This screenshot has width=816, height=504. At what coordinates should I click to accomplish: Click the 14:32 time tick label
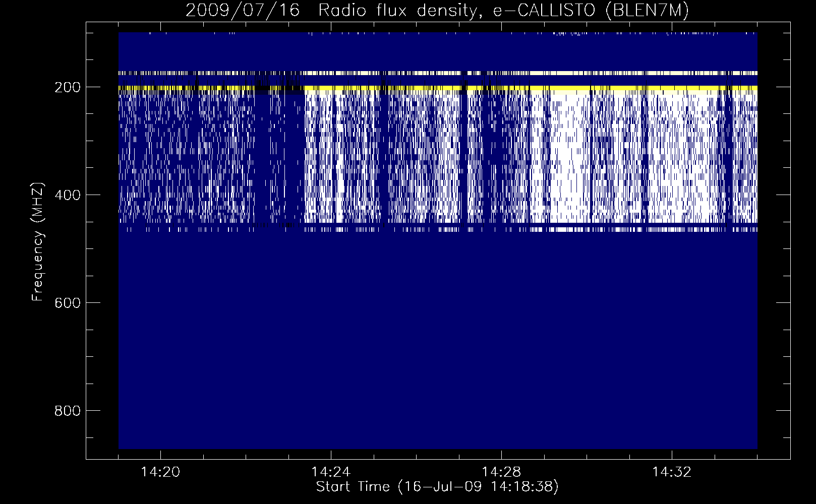[x=672, y=472]
